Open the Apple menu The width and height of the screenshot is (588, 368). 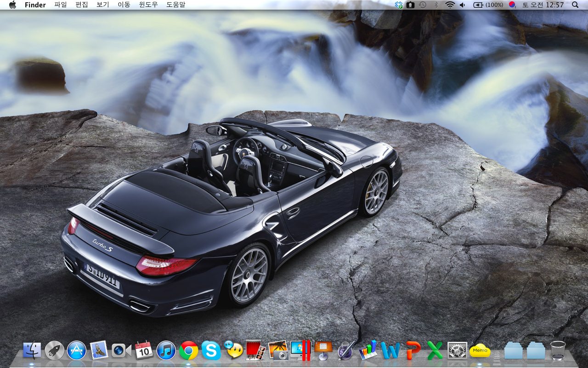tap(12, 5)
